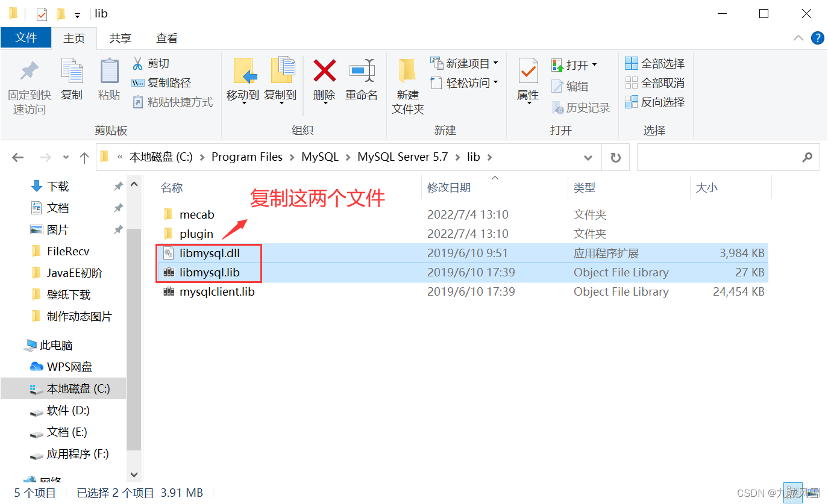This screenshot has height=504, width=828.
Task: Open Pictures (图片) in navigation pane
Action: click(x=58, y=229)
